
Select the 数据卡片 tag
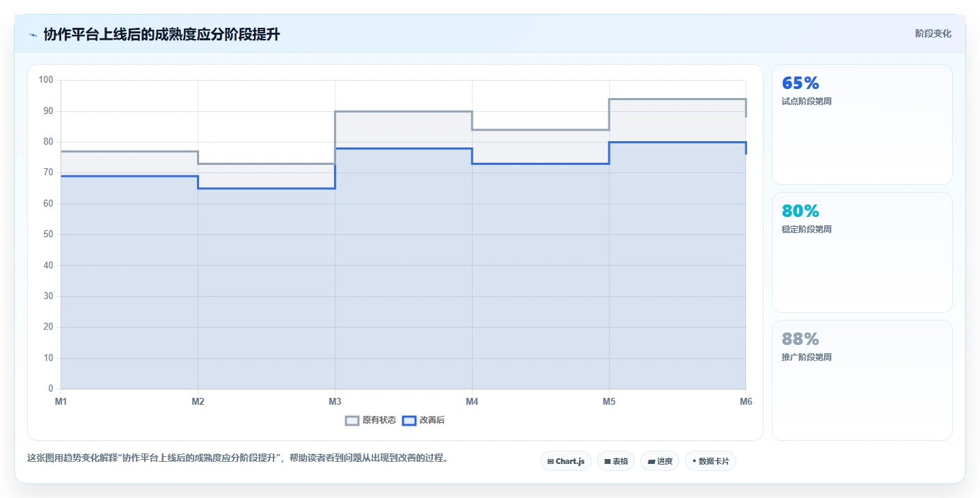click(711, 461)
